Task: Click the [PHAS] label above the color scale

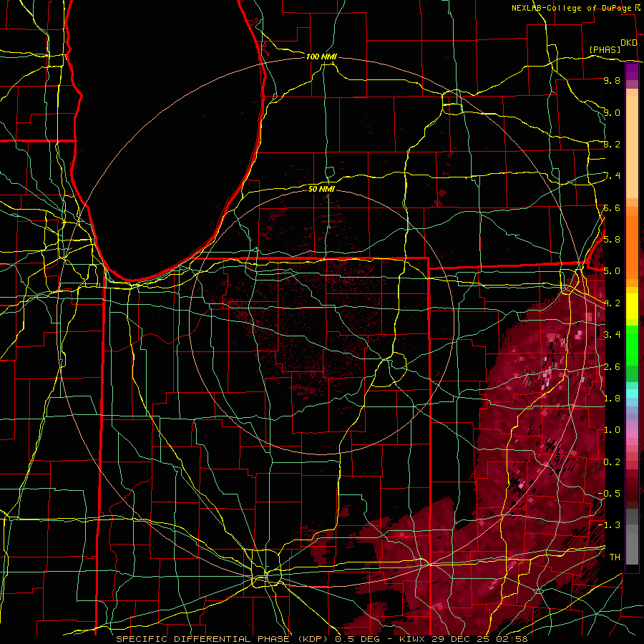Action: pos(605,49)
